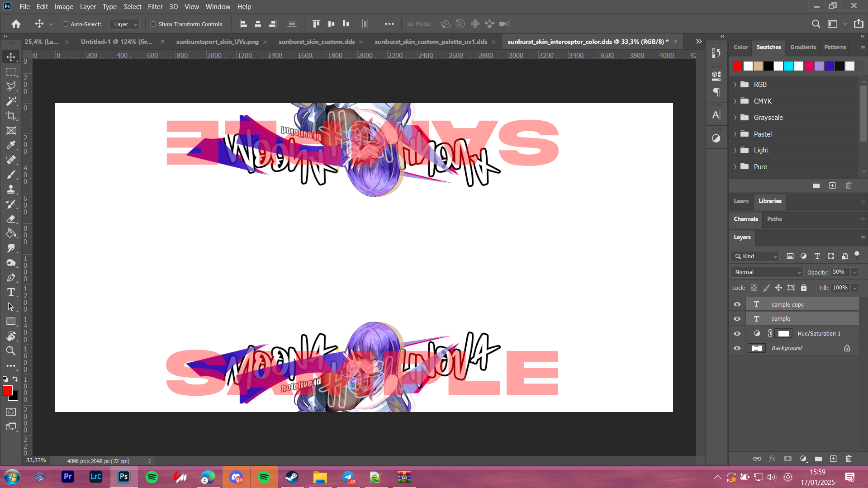Screen dimensions: 868x488
Task: Toggle Lock all padlock icon
Action: (803, 288)
